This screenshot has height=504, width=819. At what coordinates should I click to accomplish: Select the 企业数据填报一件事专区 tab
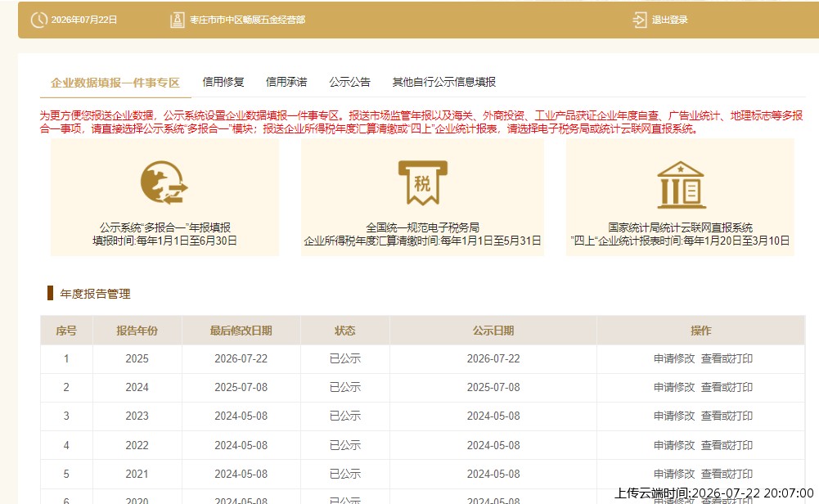pos(115,83)
